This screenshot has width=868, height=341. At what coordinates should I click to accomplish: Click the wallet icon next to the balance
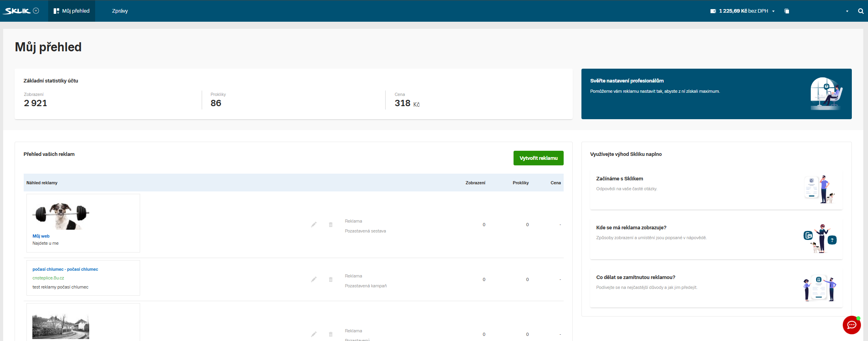click(713, 11)
